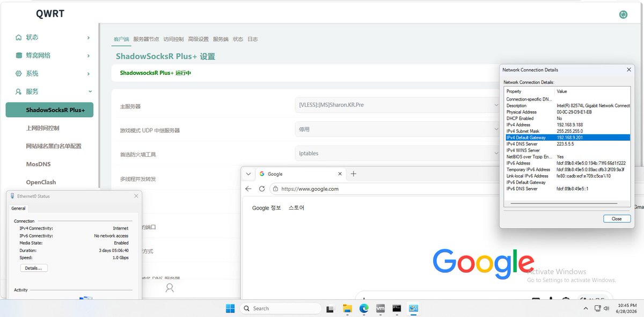Switch to the 高级设置 tab
Viewport: 644px width, 317px height.
click(x=198, y=39)
